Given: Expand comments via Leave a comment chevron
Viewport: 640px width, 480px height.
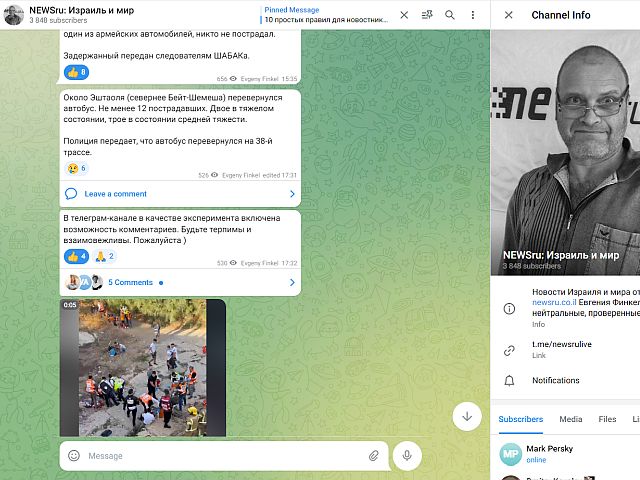Looking at the screenshot, I should (292, 194).
